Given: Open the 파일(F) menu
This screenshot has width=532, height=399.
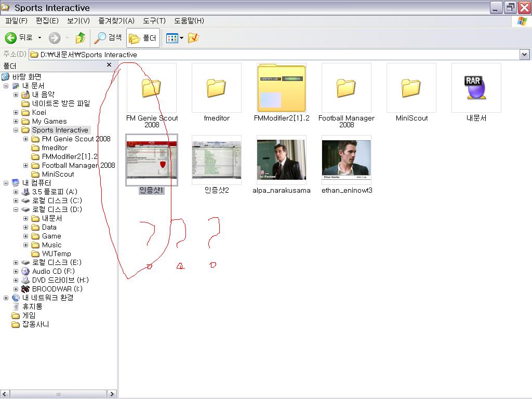Looking at the screenshot, I should (x=16, y=21).
